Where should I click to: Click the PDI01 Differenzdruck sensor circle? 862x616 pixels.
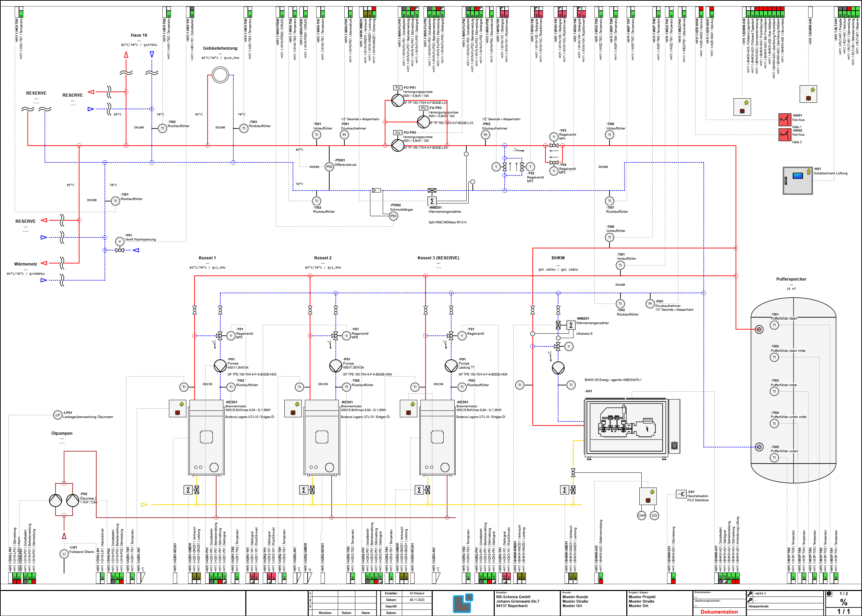(329, 167)
